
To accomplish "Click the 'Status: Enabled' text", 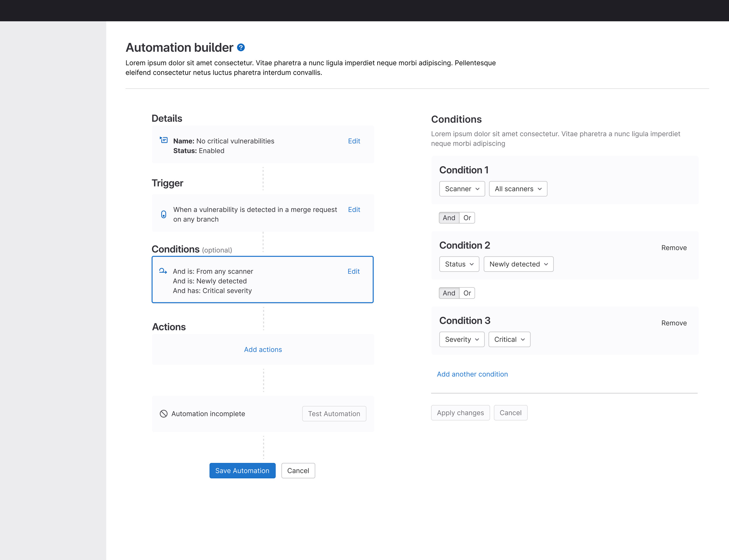I will [199, 151].
